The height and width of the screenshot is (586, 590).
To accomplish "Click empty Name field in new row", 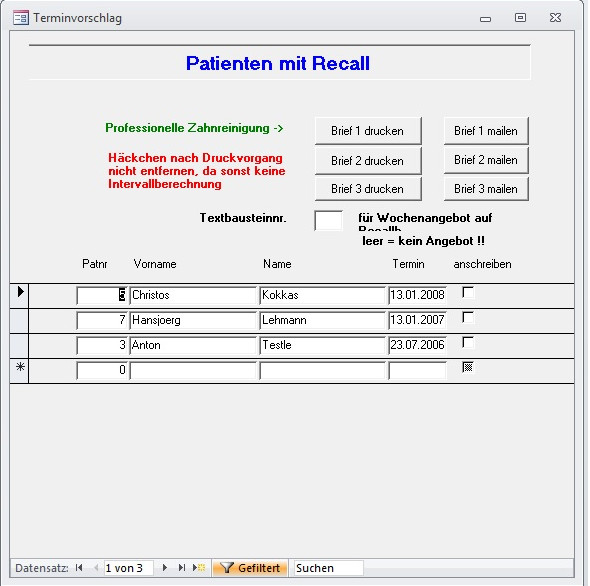I will pyautogui.click(x=322, y=370).
